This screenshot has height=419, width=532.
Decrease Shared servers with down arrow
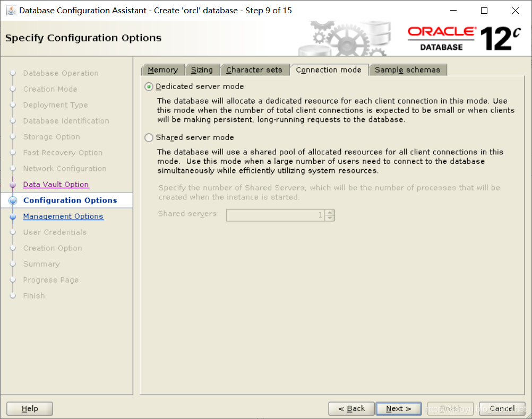click(x=330, y=218)
